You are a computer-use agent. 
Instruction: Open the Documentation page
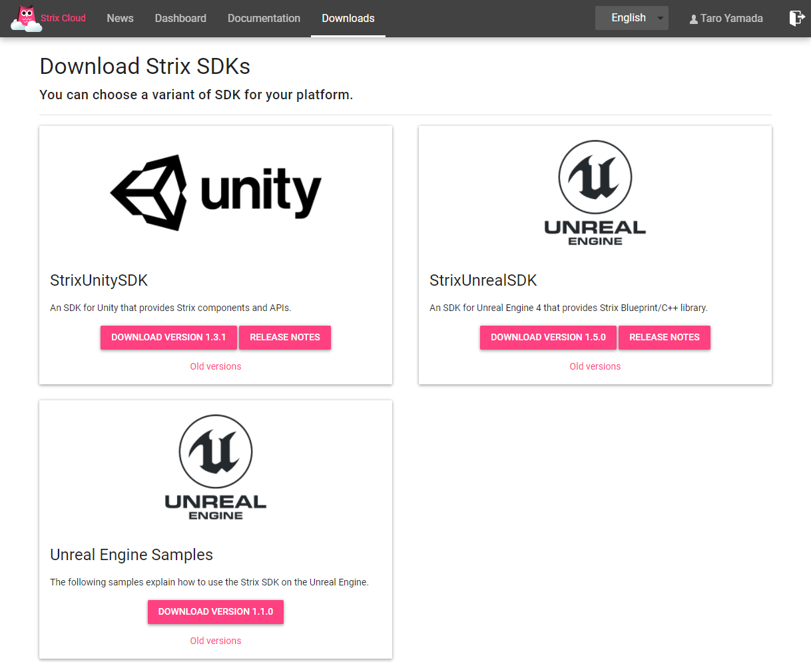[x=264, y=18]
